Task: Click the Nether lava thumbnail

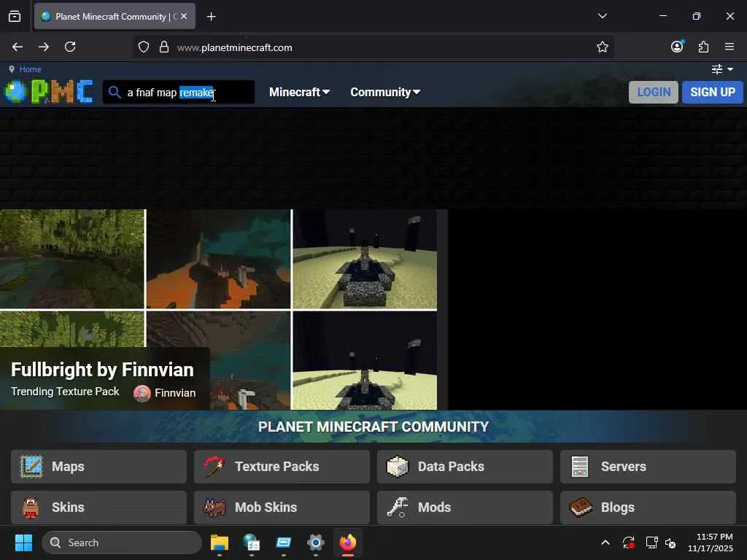Action: click(218, 260)
